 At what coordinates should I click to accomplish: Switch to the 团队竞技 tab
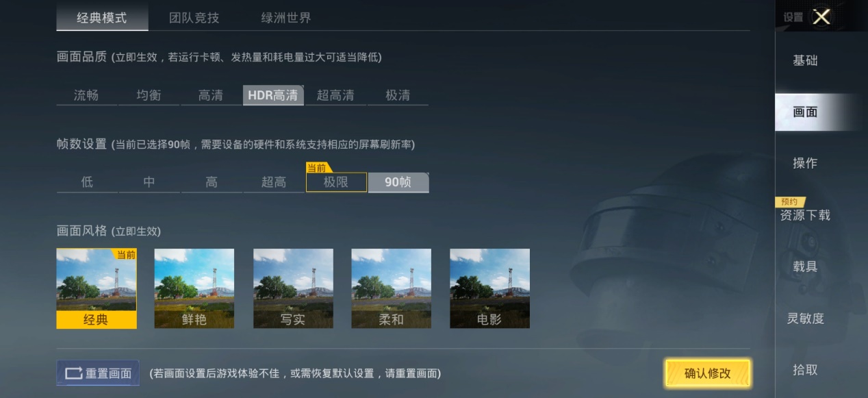[194, 18]
